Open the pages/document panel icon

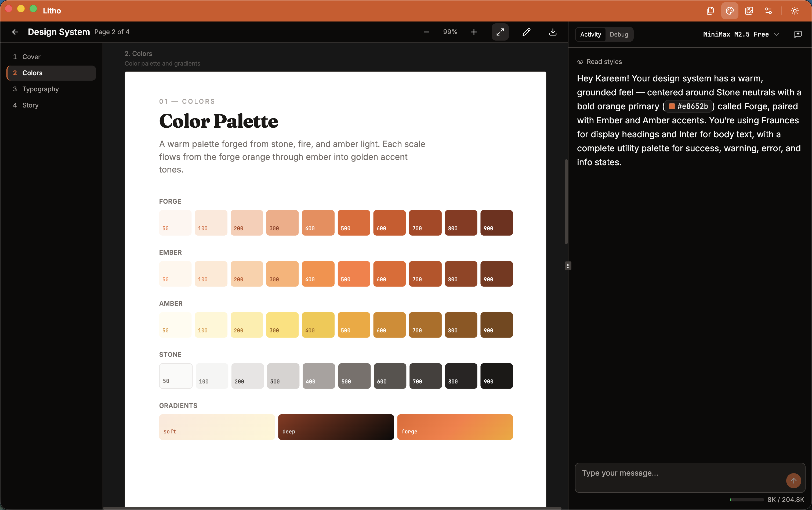pyautogui.click(x=710, y=10)
